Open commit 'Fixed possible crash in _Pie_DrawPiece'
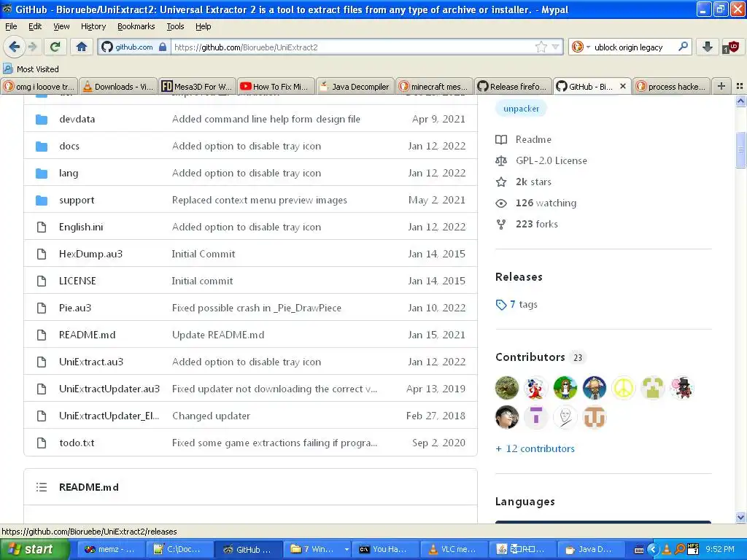 256,308
